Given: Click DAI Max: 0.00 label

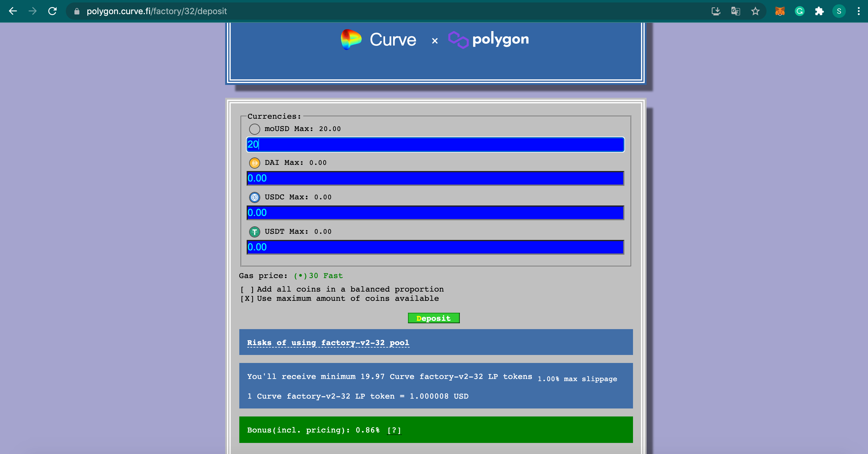Looking at the screenshot, I should pyautogui.click(x=296, y=163).
